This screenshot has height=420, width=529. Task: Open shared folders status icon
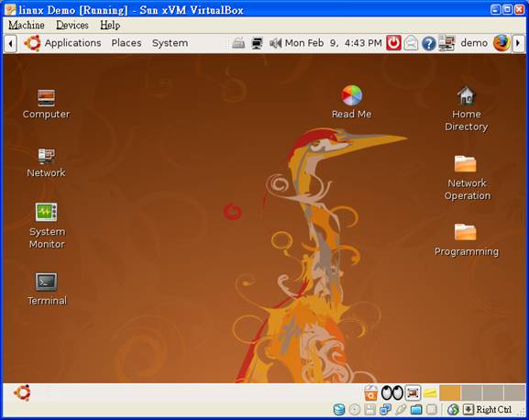(x=416, y=410)
